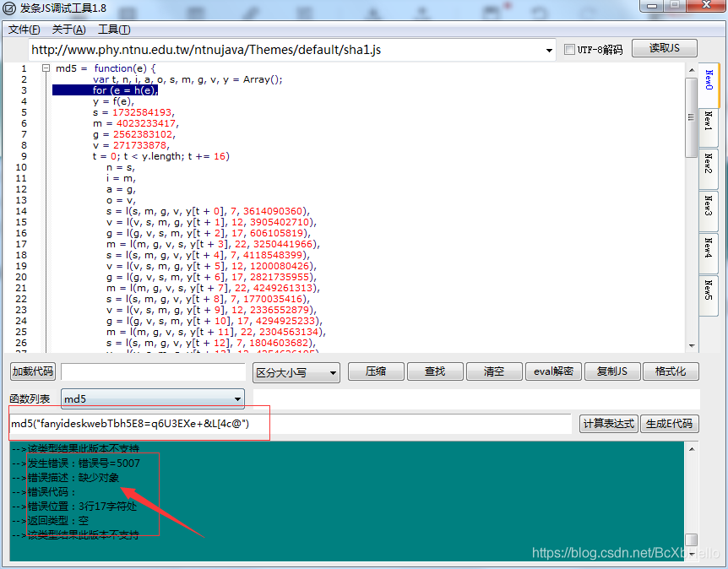Click output line 返回类型：空
This screenshot has height=569, width=728.
tap(58, 521)
